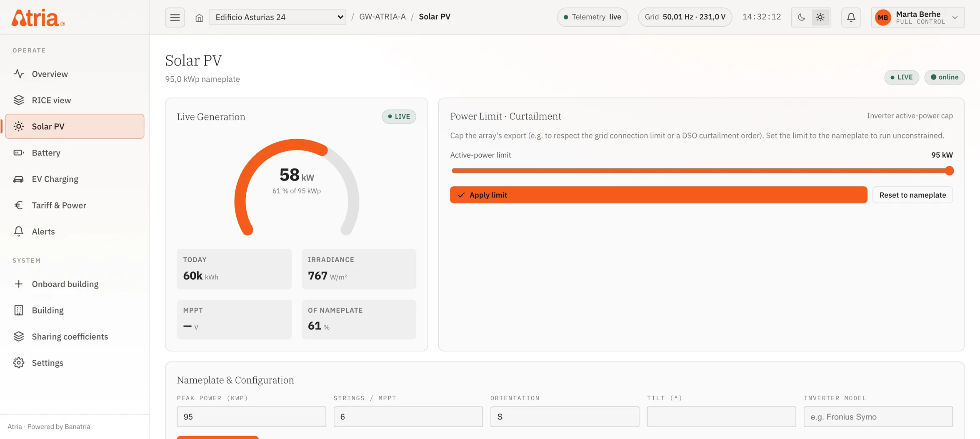Focus the empty Tilt field
The width and height of the screenshot is (980, 439).
pyautogui.click(x=721, y=416)
